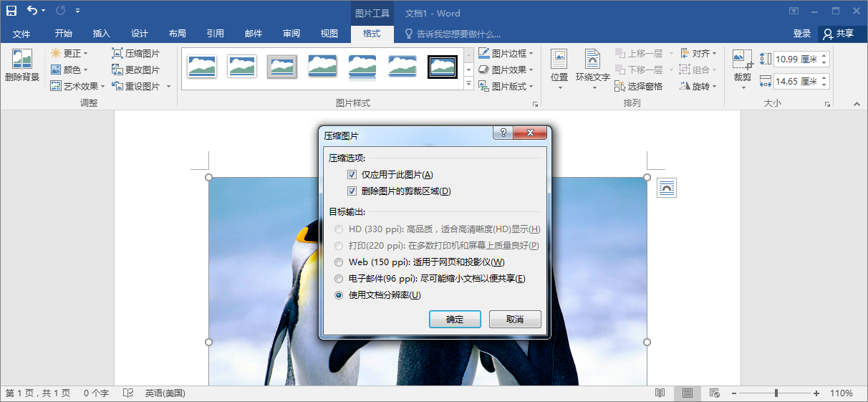Switch to the 插入 ribbon tab
Viewport: 868px width, 402px height.
pyautogui.click(x=102, y=34)
